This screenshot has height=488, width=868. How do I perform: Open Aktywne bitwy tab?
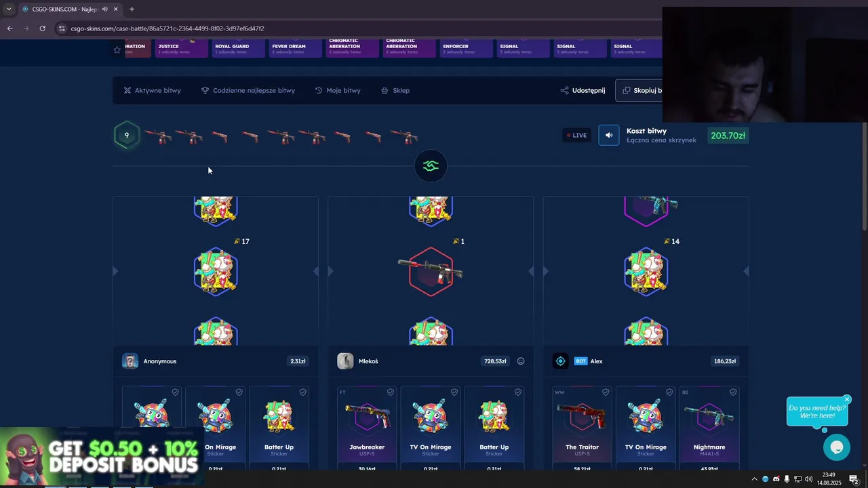click(152, 90)
